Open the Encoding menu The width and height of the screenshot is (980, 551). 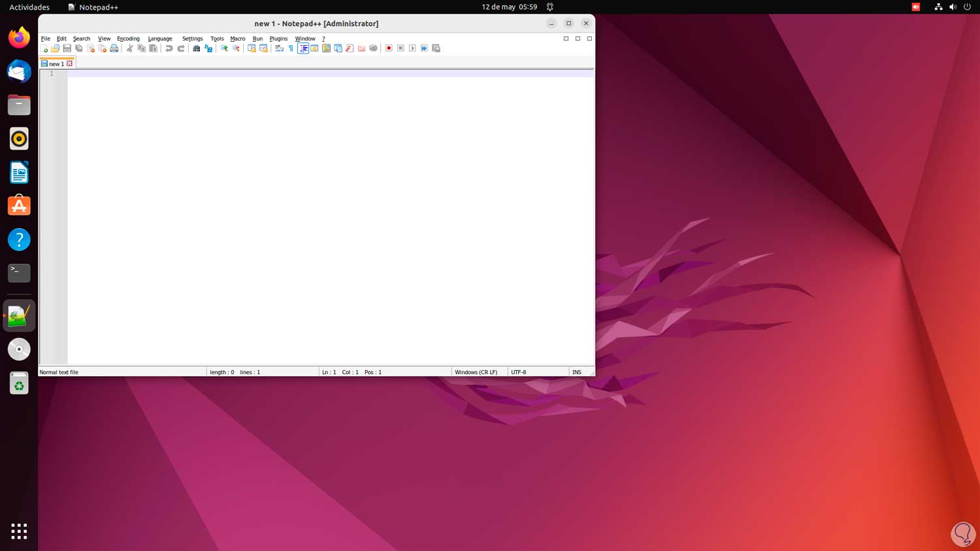(128, 39)
